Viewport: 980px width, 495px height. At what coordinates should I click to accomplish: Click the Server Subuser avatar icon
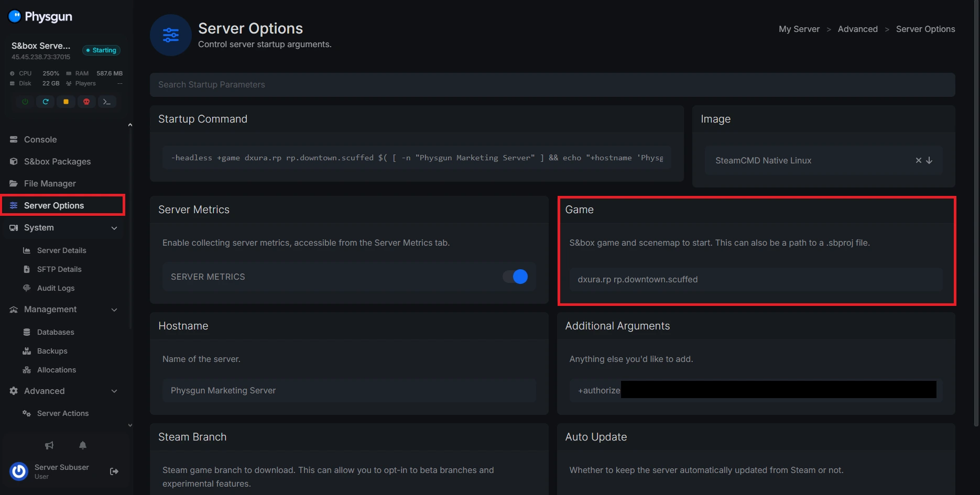pos(19,471)
